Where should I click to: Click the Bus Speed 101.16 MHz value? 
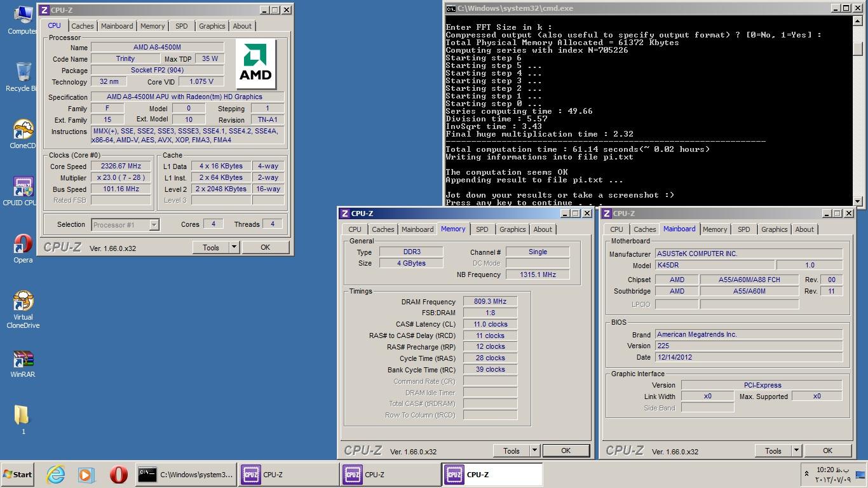click(x=121, y=189)
